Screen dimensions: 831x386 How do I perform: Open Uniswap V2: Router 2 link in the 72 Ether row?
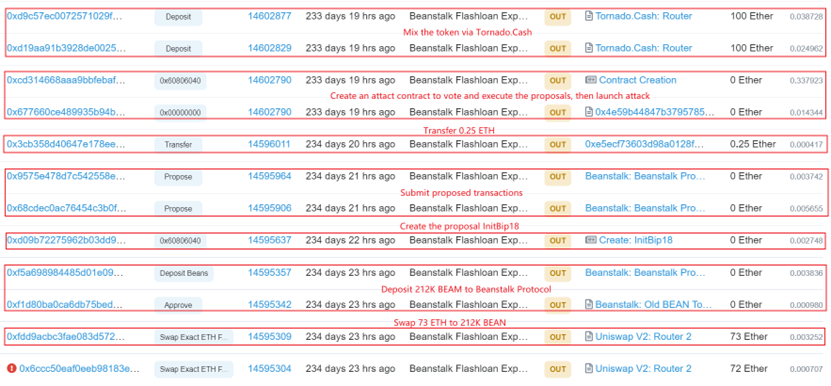(x=643, y=369)
